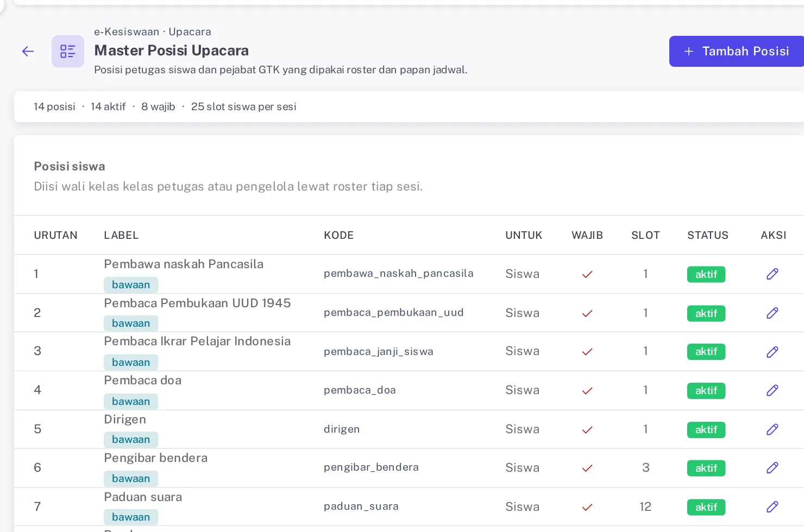The width and height of the screenshot is (804, 532).
Task: Edit the Pembaca Ikrar Pelajar Indonesia row
Action: (772, 352)
